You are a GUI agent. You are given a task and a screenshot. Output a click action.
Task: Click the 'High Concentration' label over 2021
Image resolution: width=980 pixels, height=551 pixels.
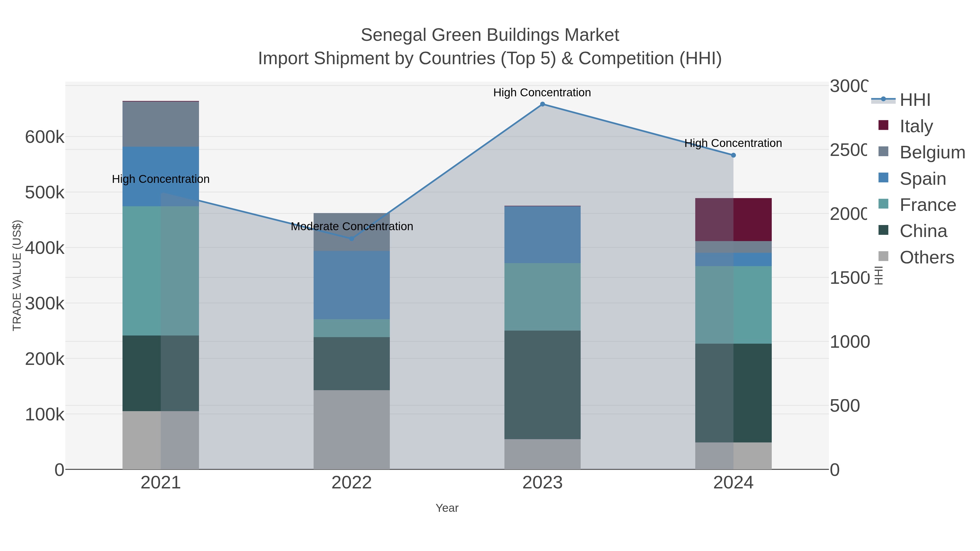pos(161,179)
